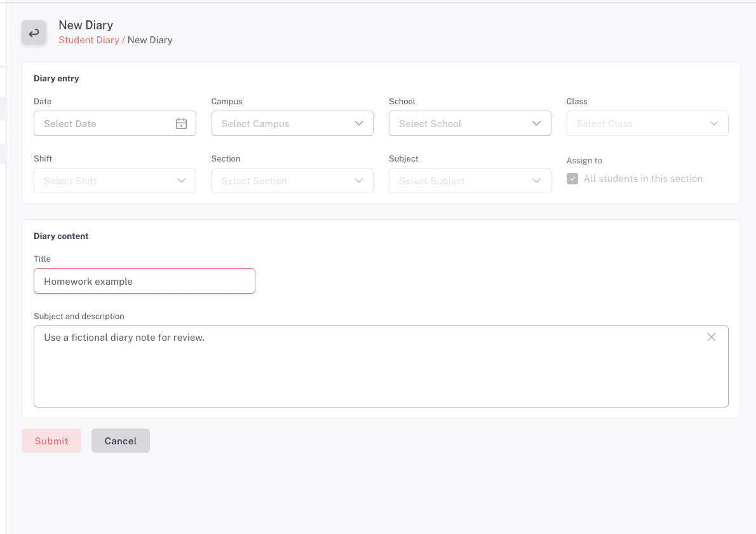Click the Subject and description text area
This screenshot has height=534, width=756.
click(381, 367)
